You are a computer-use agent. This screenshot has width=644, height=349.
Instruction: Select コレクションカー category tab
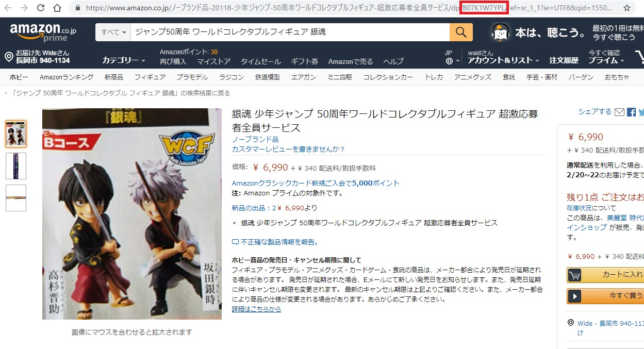click(388, 77)
